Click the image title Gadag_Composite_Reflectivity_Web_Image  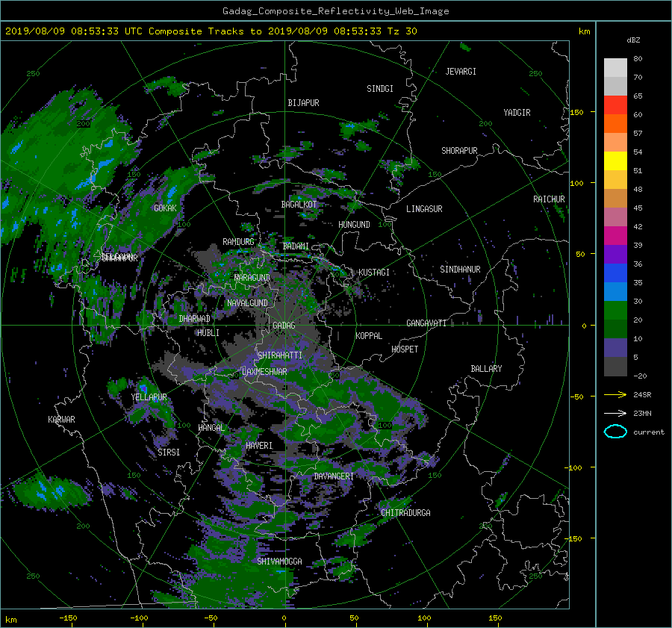point(335,11)
